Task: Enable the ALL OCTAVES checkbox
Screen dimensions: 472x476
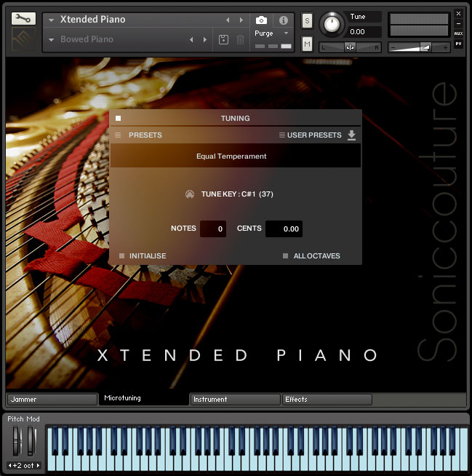Action: (285, 256)
